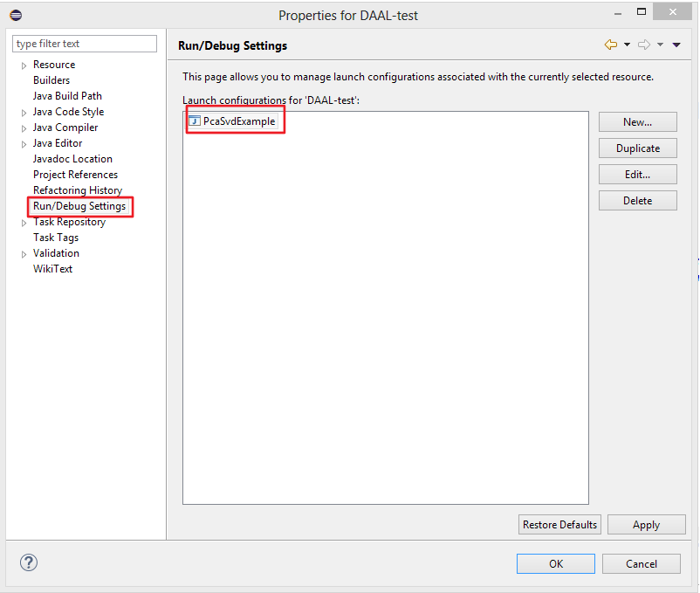Click the Java icon beside PcaSvdExample

pyautogui.click(x=194, y=121)
